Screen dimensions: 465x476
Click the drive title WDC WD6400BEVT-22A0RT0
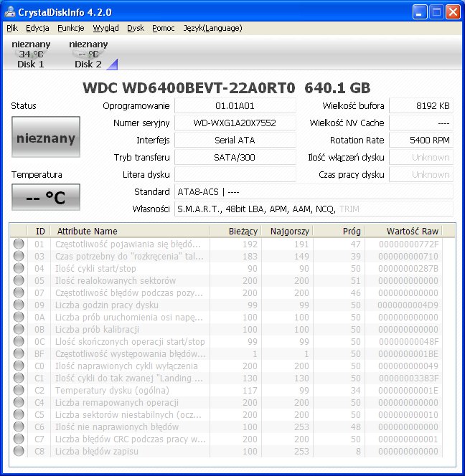pos(189,88)
